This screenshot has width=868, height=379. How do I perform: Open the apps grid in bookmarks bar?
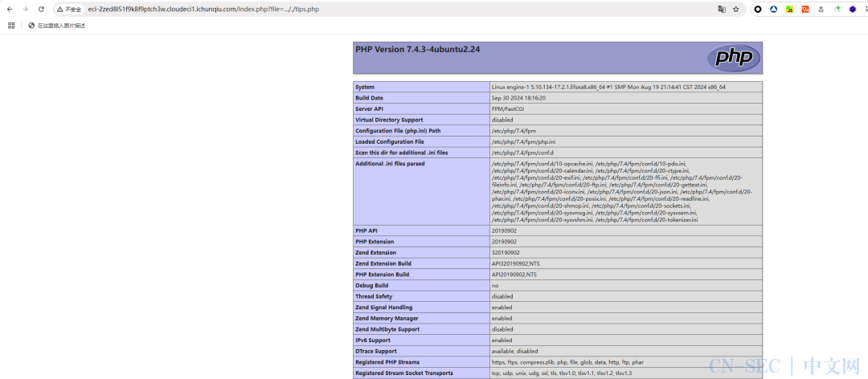(x=11, y=26)
